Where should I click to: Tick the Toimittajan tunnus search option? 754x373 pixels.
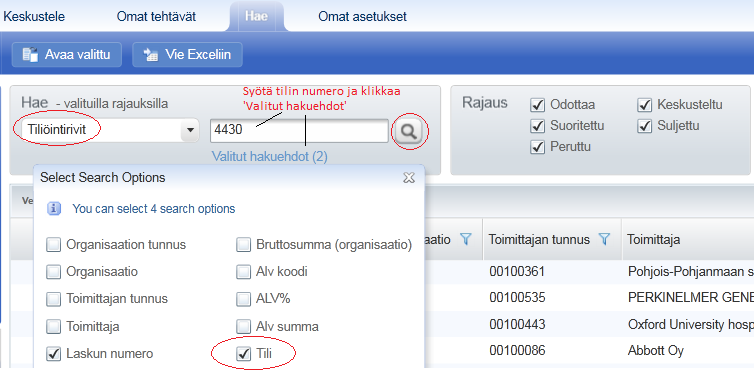[53, 299]
